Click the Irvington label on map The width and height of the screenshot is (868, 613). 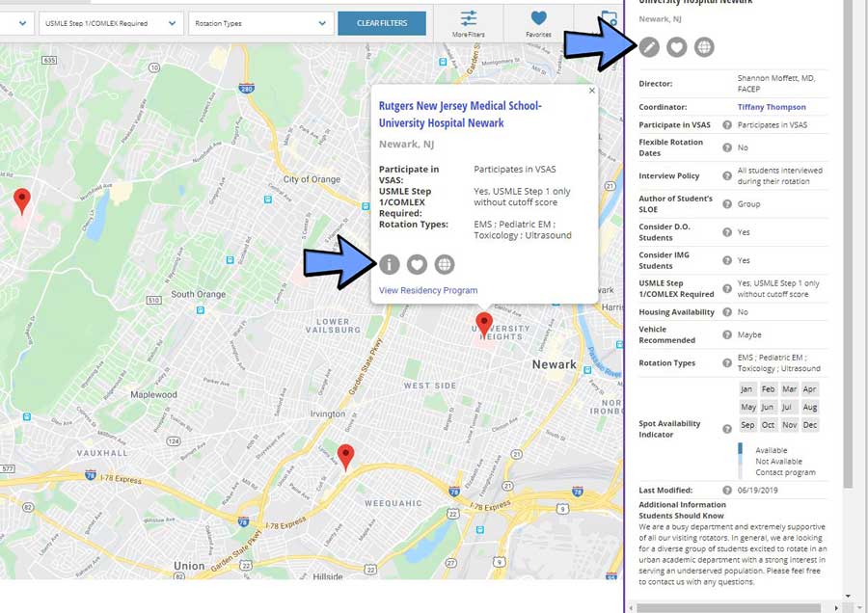click(x=327, y=413)
